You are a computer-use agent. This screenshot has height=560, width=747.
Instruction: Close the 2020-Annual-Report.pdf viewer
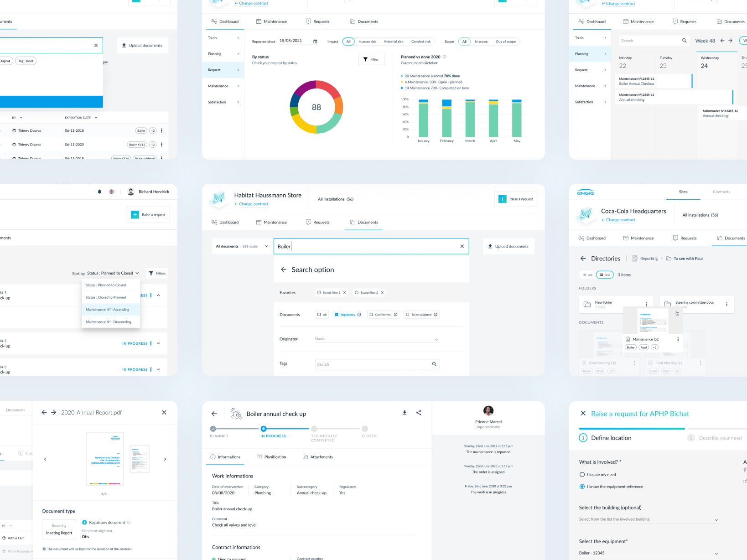[x=164, y=412]
